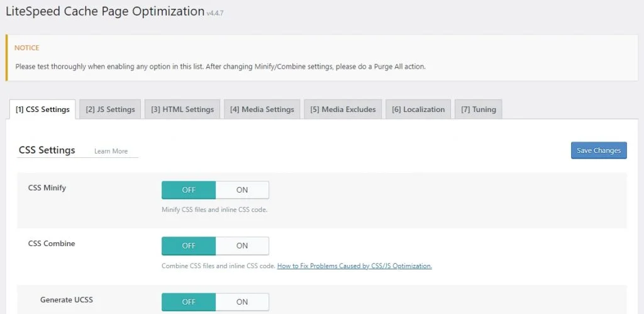The width and height of the screenshot is (644, 314).
Task: Click the CSS Settings section heading
Action: [x=47, y=150]
